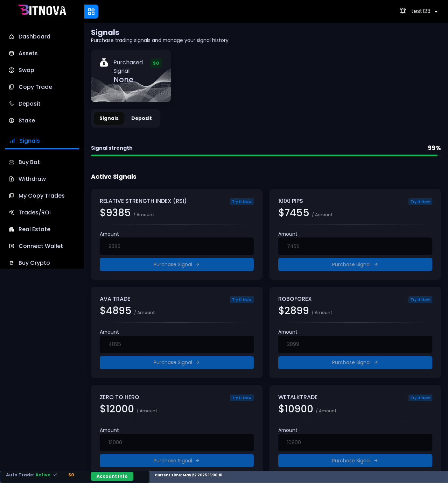This screenshot has height=483, width=448.
Task: Click the Assets coins icon
Action: click(x=12, y=54)
